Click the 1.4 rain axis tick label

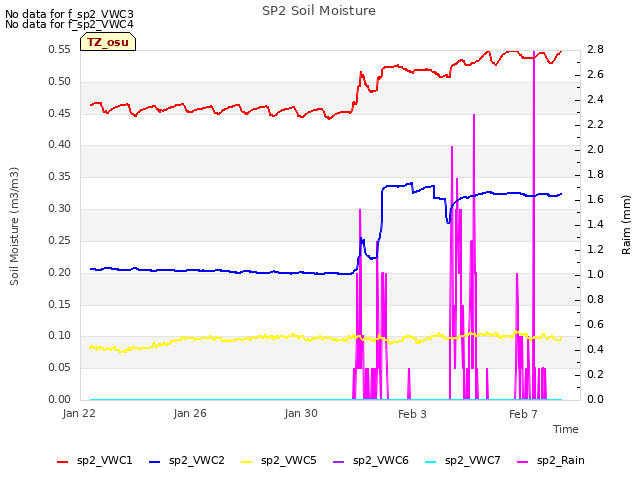(595, 224)
